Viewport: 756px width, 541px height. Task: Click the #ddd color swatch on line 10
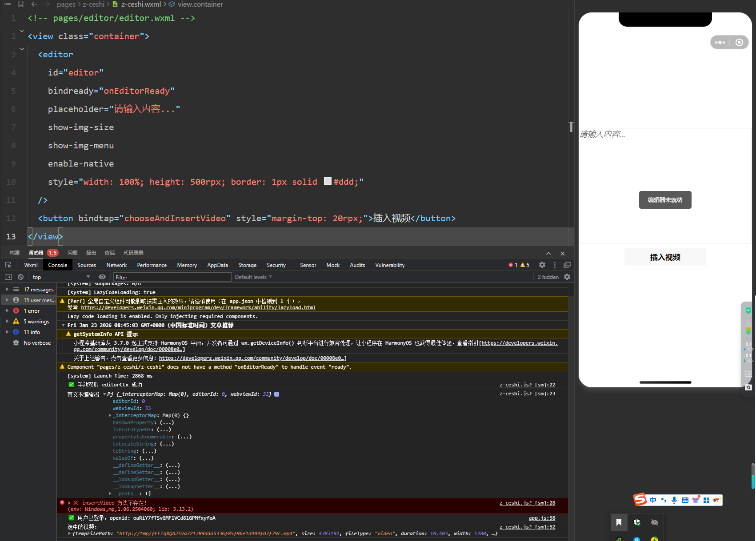328,181
